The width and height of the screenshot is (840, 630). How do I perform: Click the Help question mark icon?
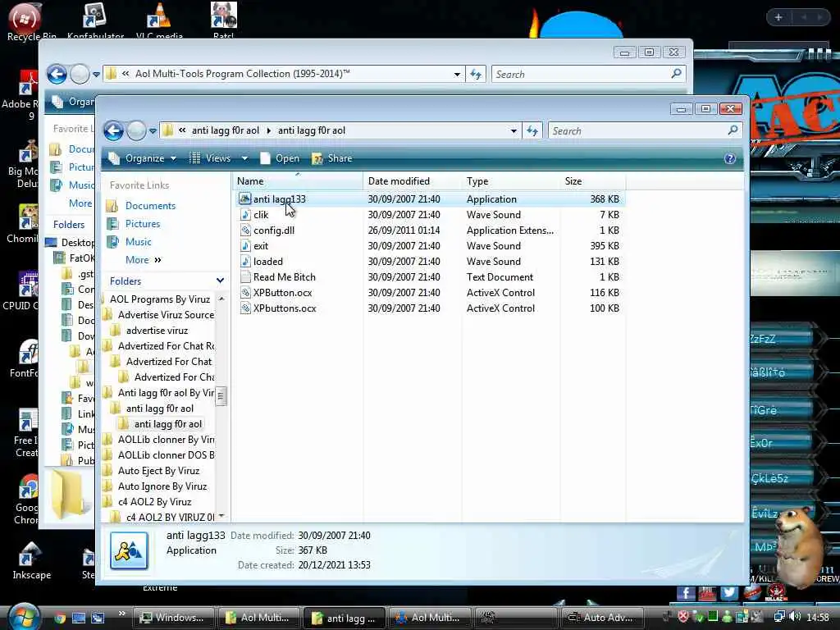729,158
